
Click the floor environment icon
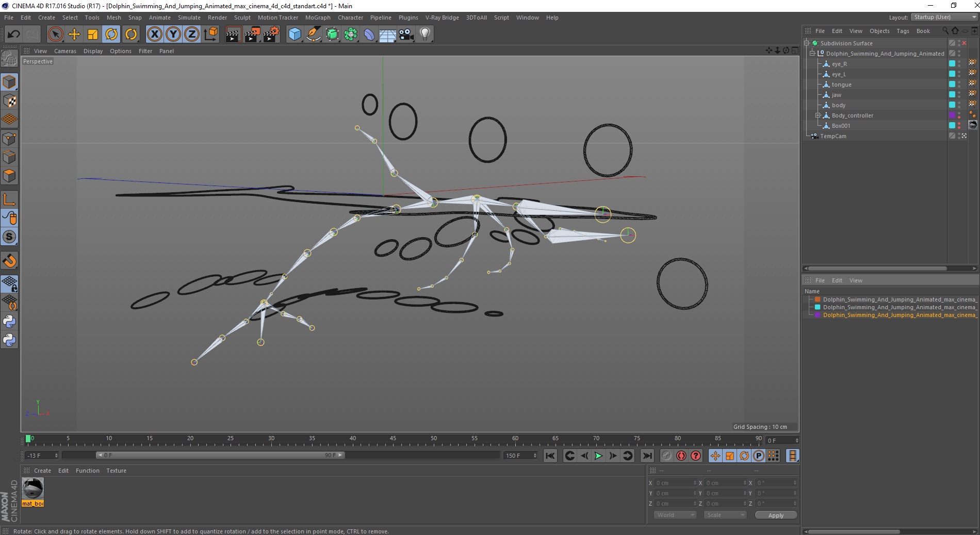[388, 34]
